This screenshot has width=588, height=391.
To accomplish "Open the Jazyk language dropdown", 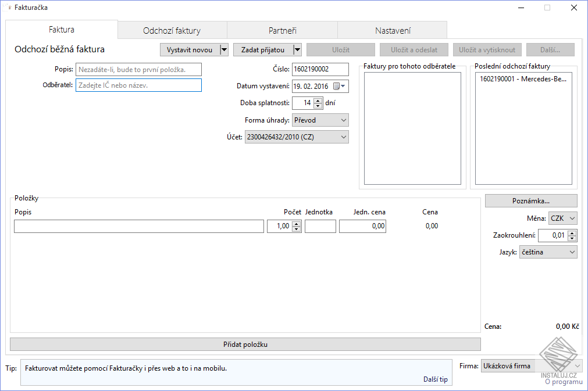I will pyautogui.click(x=548, y=252).
